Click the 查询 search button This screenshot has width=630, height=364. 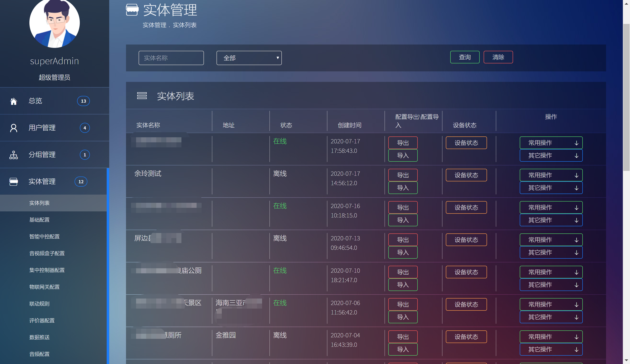point(465,57)
